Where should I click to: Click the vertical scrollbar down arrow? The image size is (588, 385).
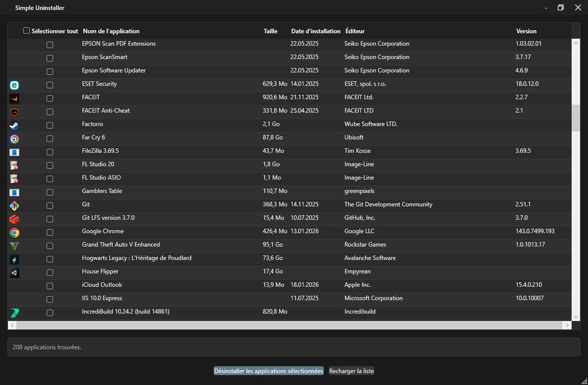point(576,317)
